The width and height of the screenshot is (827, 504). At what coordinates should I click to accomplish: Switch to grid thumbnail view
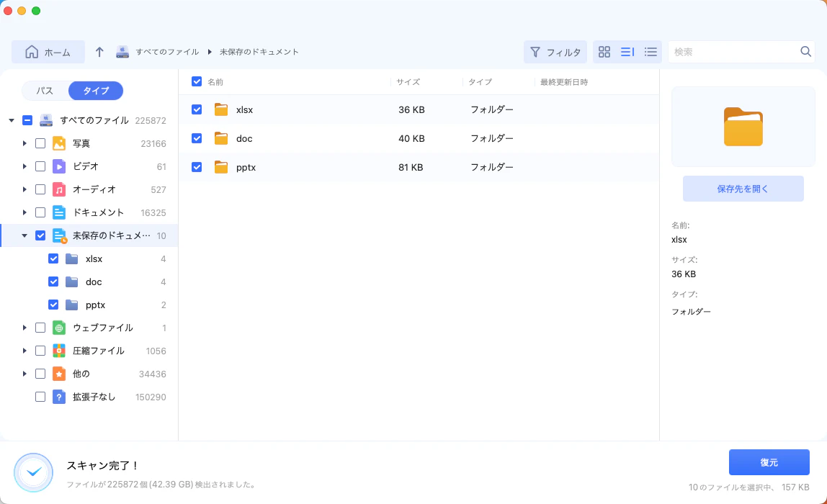(604, 52)
